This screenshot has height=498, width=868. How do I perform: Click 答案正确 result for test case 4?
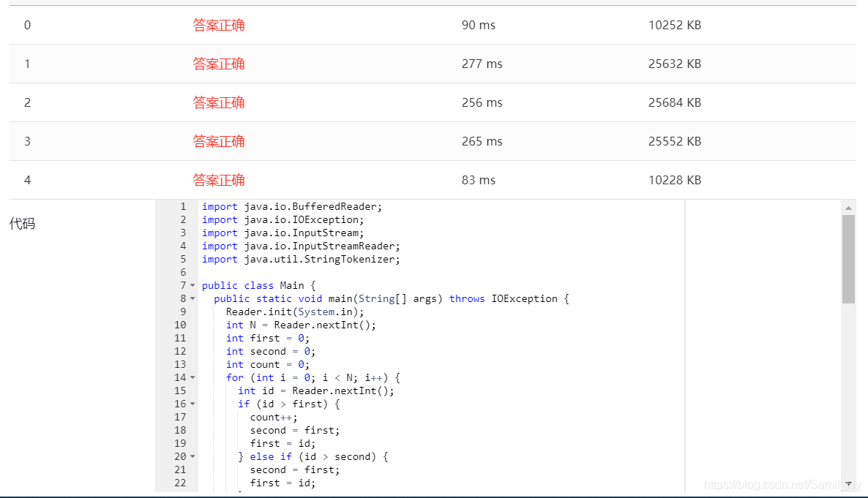219,180
